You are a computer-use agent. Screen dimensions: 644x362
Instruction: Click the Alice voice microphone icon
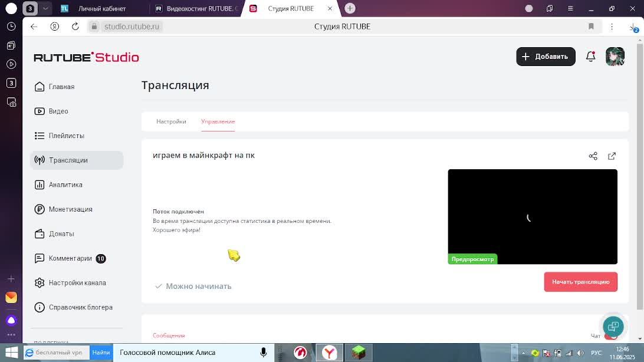[264, 353]
